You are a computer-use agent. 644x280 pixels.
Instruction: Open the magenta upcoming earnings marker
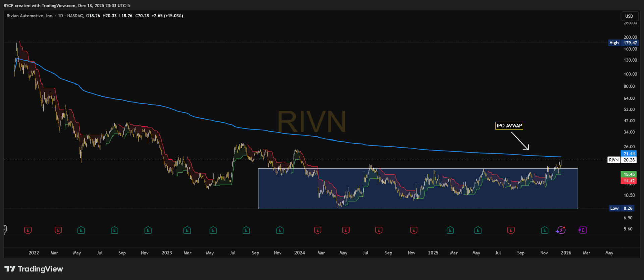pyautogui.click(x=583, y=230)
